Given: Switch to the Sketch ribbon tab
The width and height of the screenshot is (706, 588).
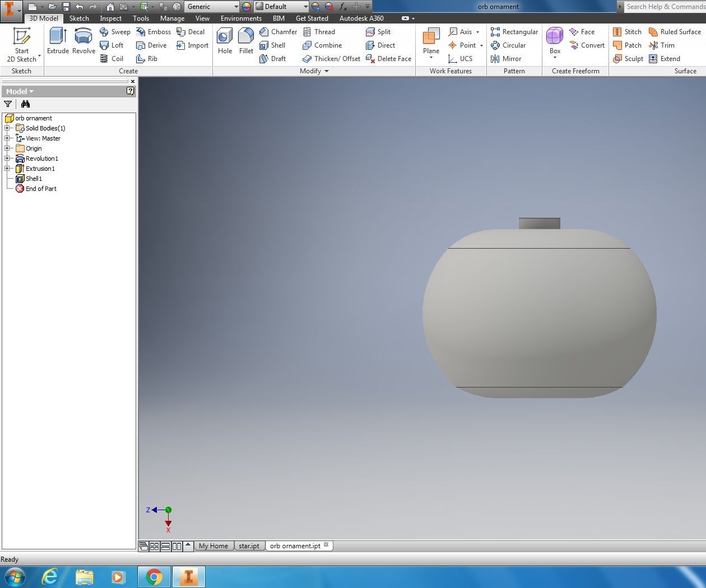Looking at the screenshot, I should (79, 18).
